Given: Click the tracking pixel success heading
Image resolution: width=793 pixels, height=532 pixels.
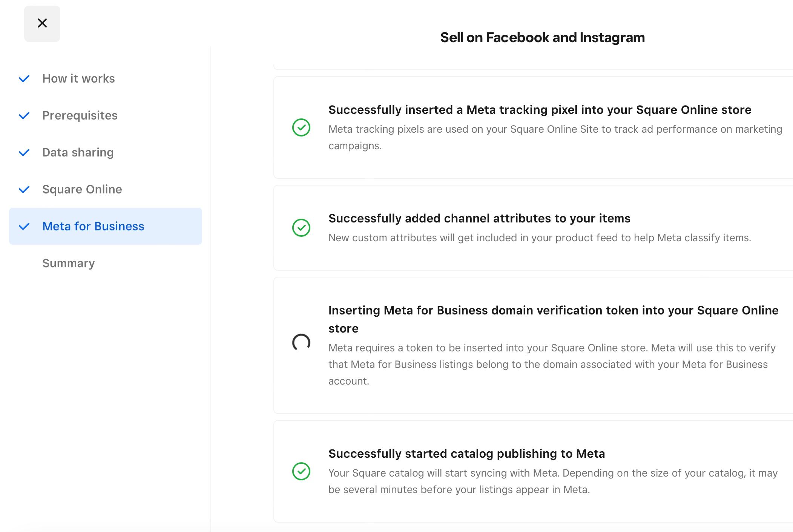Looking at the screenshot, I should pos(540,110).
